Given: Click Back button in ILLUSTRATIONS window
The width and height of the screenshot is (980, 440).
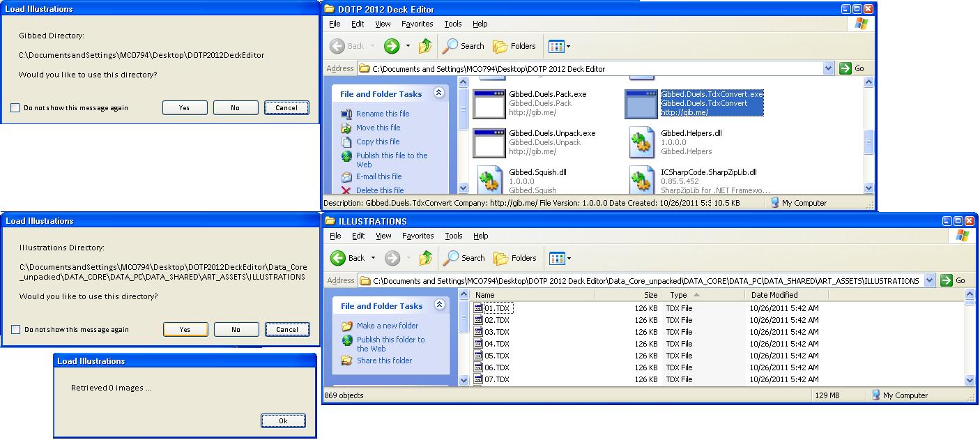Looking at the screenshot, I should 349,258.
